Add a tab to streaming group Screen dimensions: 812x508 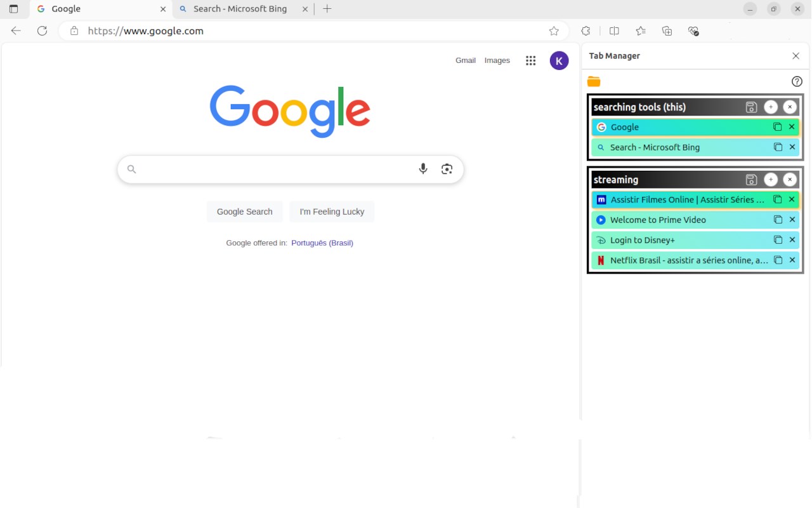[771, 180]
